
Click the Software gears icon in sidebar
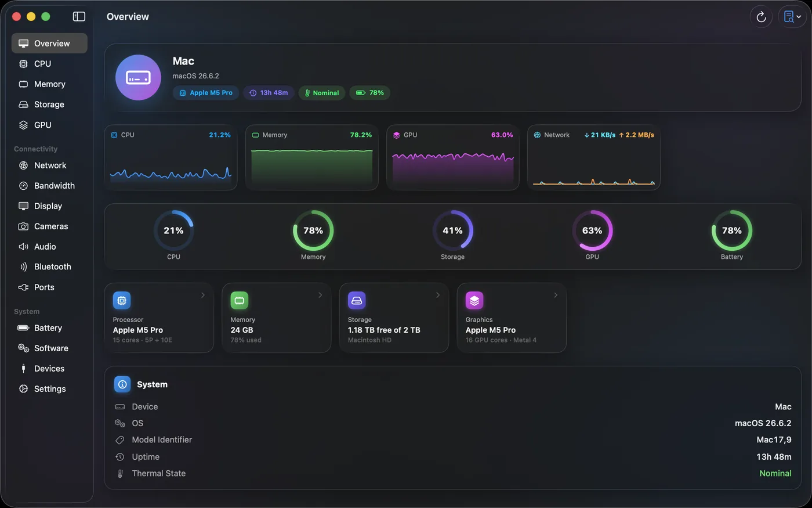23,348
